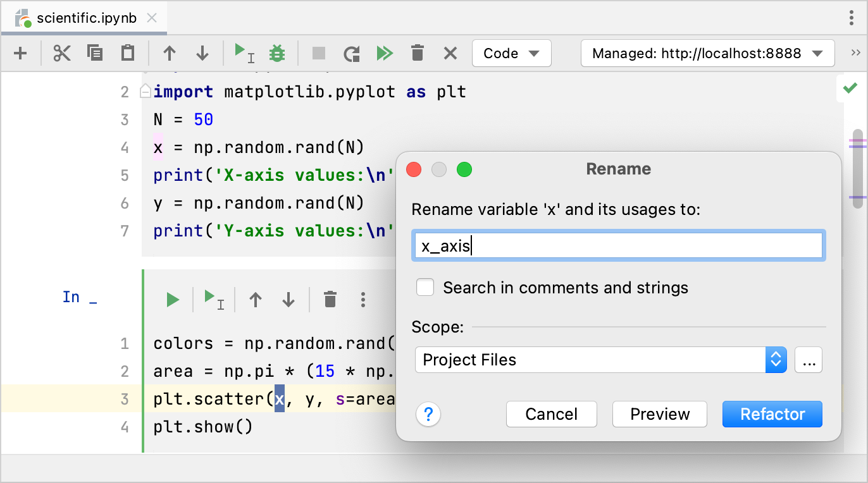The width and height of the screenshot is (868, 483).
Task: Move the cell up with the toolbar arrow
Action: (x=170, y=53)
